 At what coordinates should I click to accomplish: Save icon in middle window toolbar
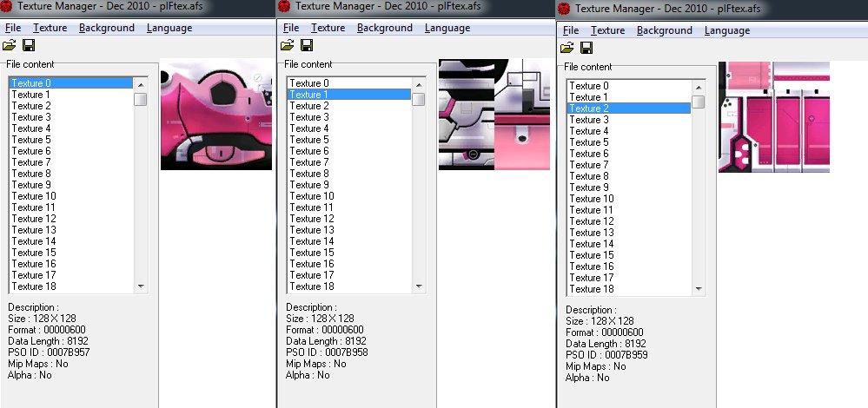pyautogui.click(x=306, y=45)
